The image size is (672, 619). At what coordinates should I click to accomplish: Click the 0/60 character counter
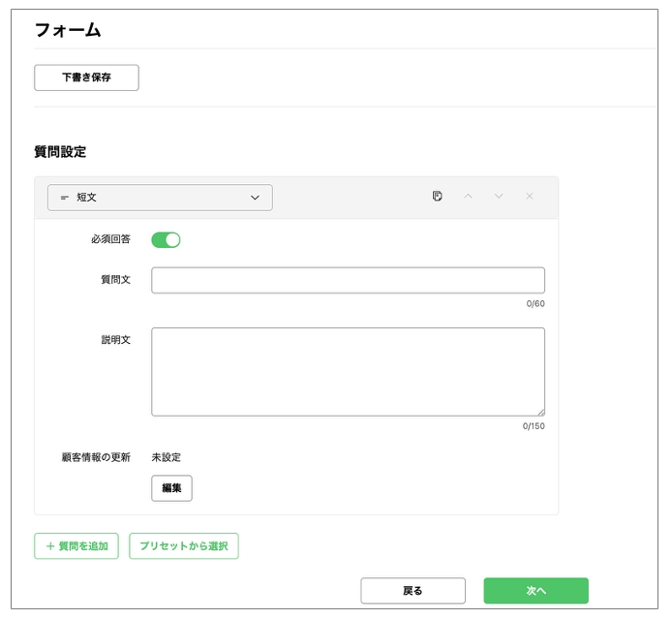click(x=535, y=304)
